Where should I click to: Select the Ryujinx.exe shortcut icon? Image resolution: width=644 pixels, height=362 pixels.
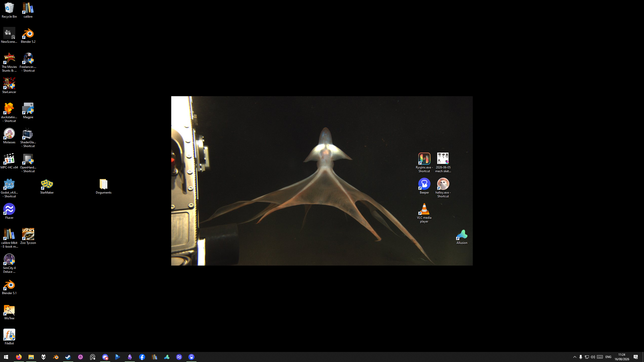click(x=424, y=163)
